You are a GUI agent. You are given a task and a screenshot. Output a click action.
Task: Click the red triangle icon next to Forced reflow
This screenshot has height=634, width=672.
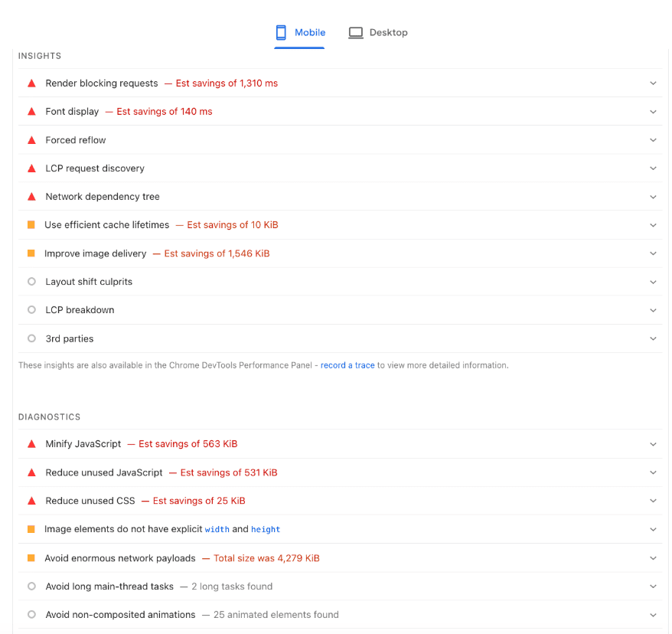pyautogui.click(x=31, y=139)
